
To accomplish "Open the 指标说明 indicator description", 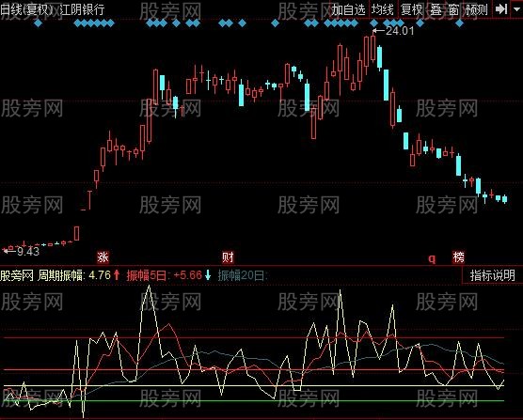I will 492,275.
